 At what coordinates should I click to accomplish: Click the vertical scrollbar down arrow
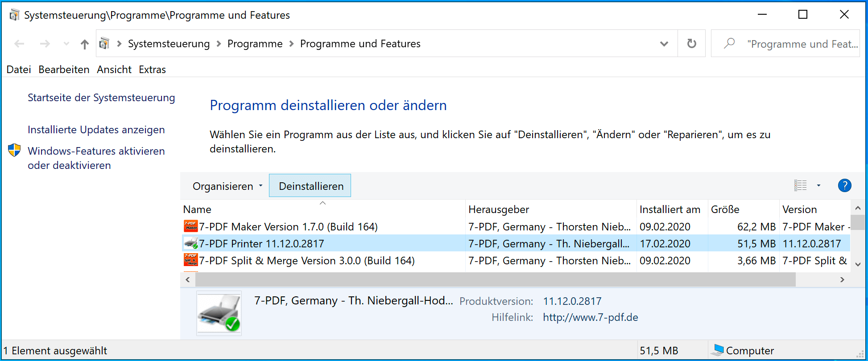click(x=858, y=264)
